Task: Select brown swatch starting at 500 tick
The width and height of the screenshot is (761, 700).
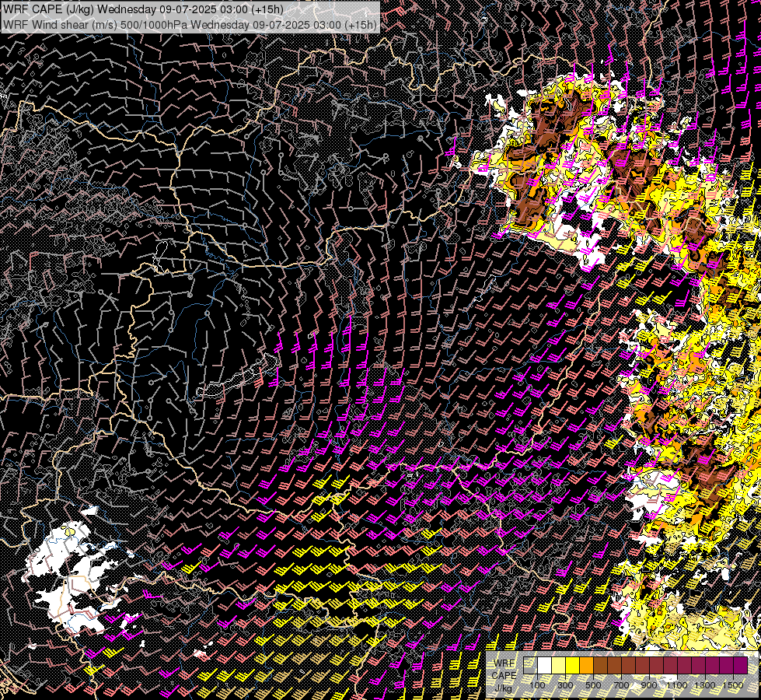Action: click(x=600, y=666)
